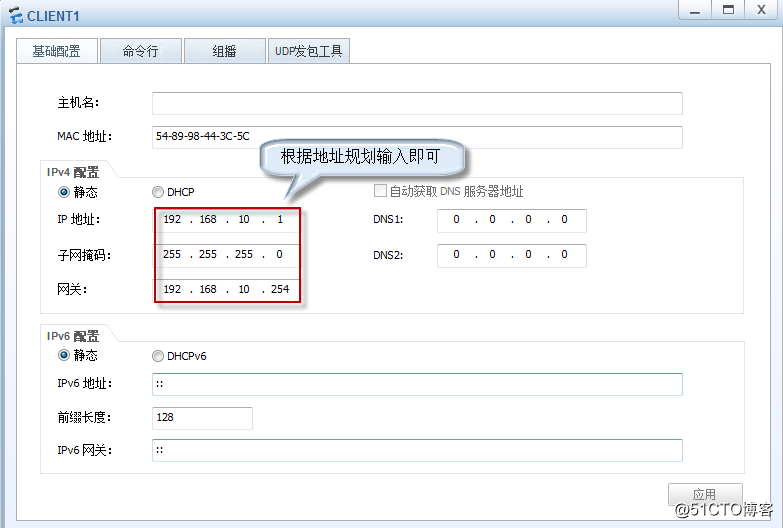Viewport: 783px width, 528px height.
Task: Click the 主机名 input field
Action: (x=417, y=103)
